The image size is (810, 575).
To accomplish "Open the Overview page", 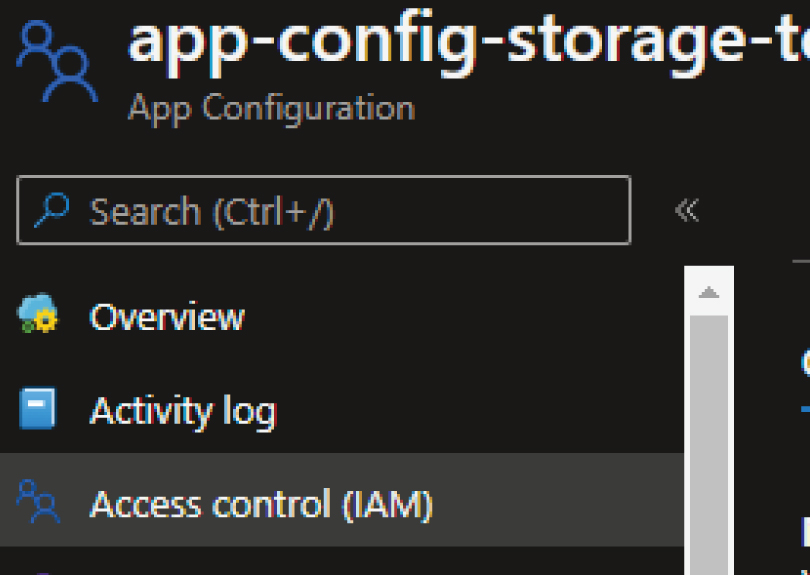I will pos(167,317).
